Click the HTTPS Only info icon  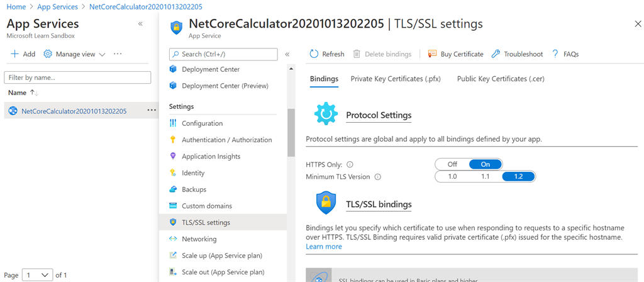tap(350, 164)
